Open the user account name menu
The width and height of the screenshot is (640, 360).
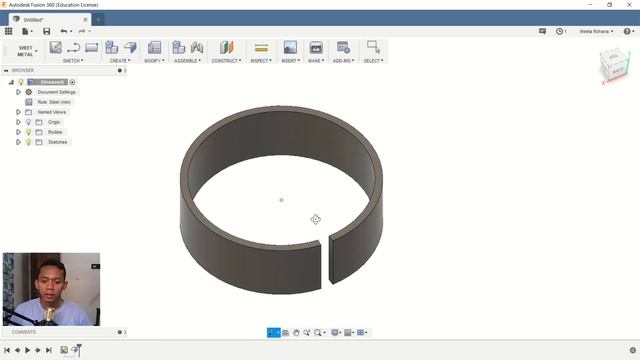[x=596, y=31]
